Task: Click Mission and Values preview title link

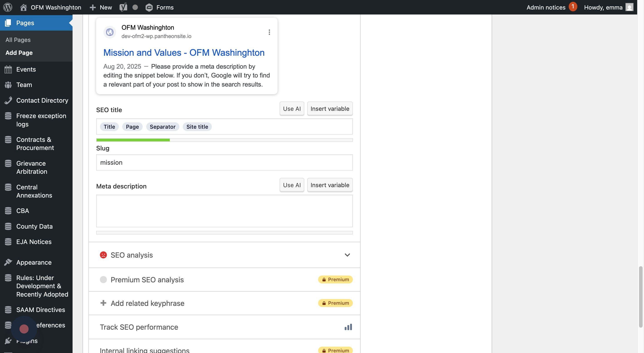Action: pyautogui.click(x=184, y=53)
